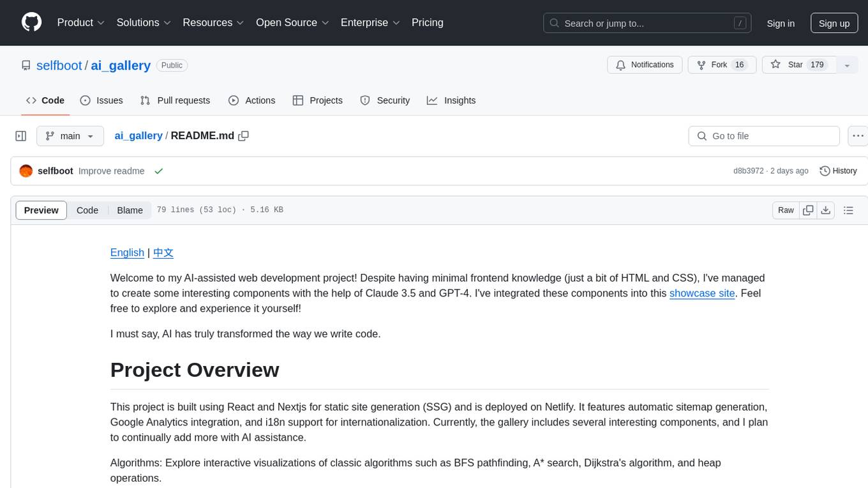Image resolution: width=868 pixels, height=488 pixels.
Task: Go to the Insights tab
Action: click(x=451, y=100)
